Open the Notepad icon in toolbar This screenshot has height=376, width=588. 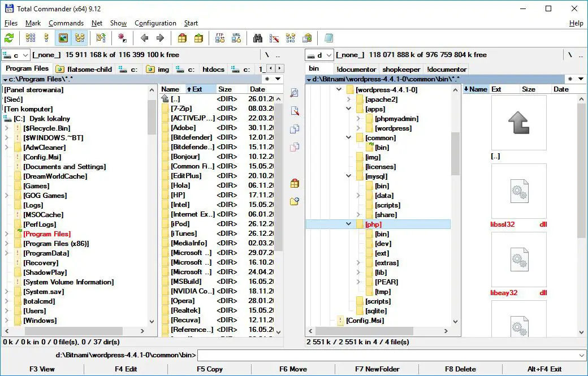[x=328, y=38]
